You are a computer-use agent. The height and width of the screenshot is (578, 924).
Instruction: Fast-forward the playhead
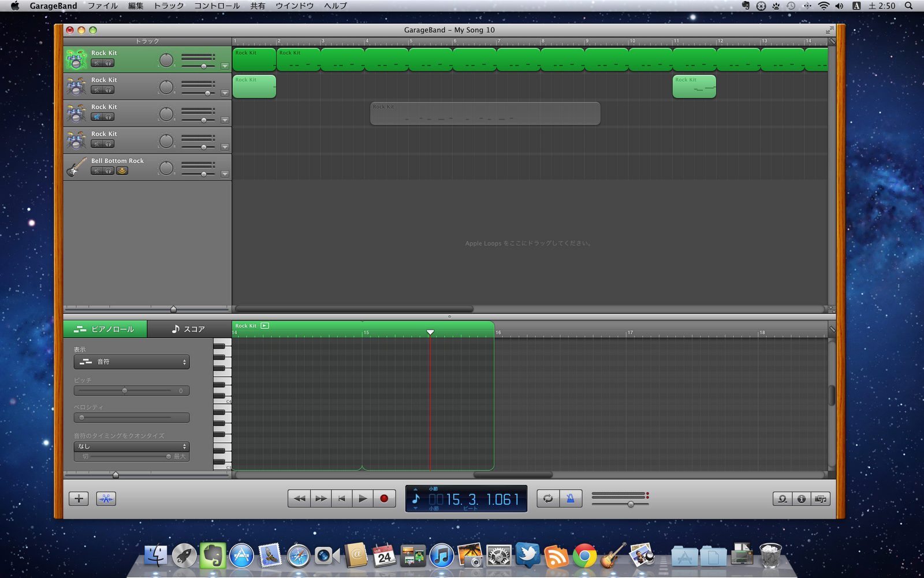coord(321,499)
